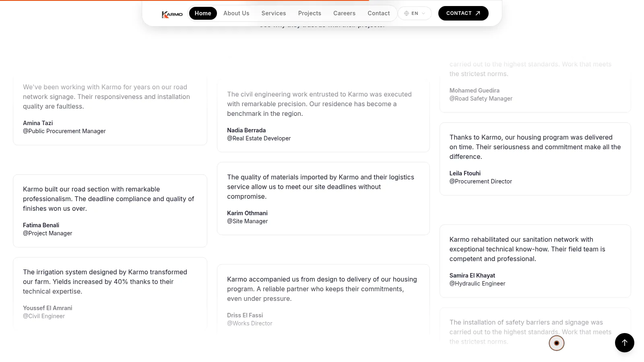Select the name Fatima Benali
Screen dimensions: 644x362
coord(41,225)
